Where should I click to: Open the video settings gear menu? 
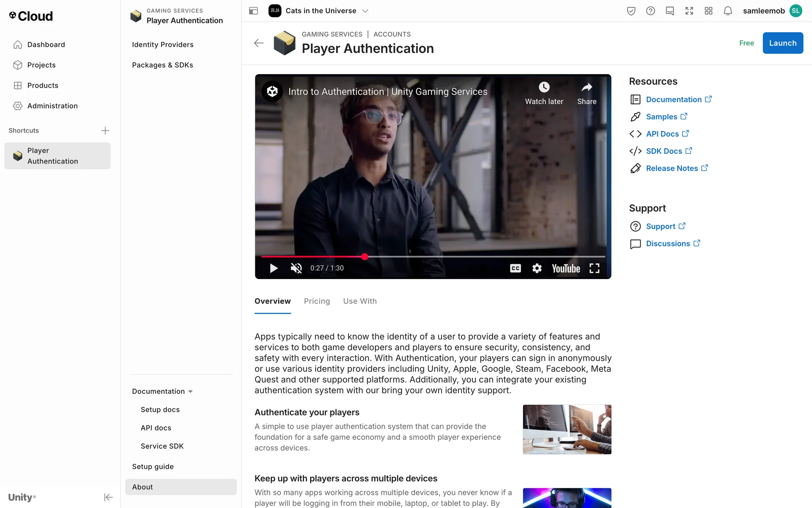pyautogui.click(x=537, y=268)
